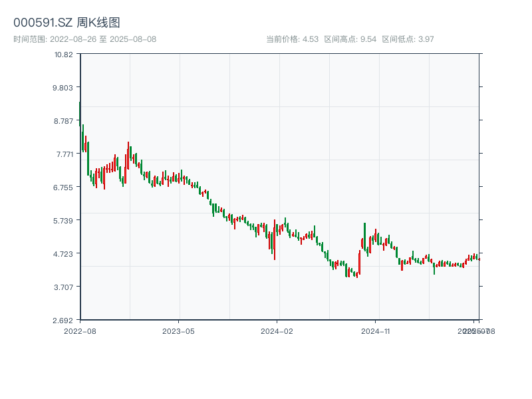Click the last candlestick at the chart's right edge

(478, 258)
